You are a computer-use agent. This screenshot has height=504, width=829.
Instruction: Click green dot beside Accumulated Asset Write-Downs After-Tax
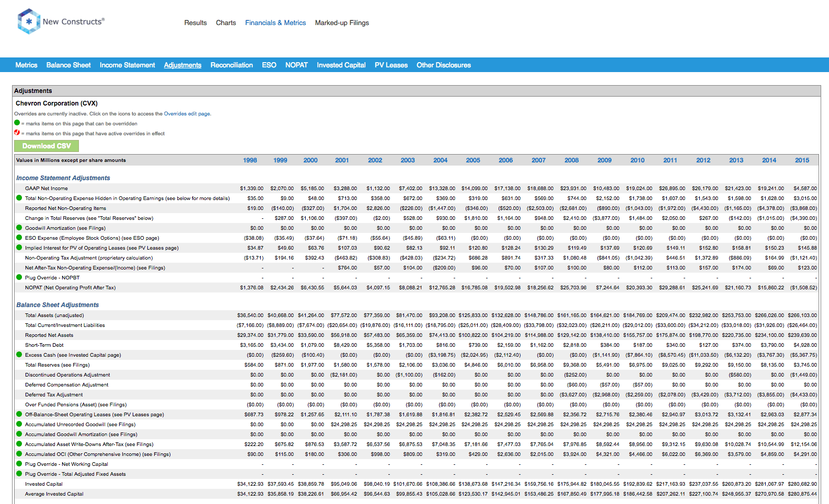coord(19,444)
